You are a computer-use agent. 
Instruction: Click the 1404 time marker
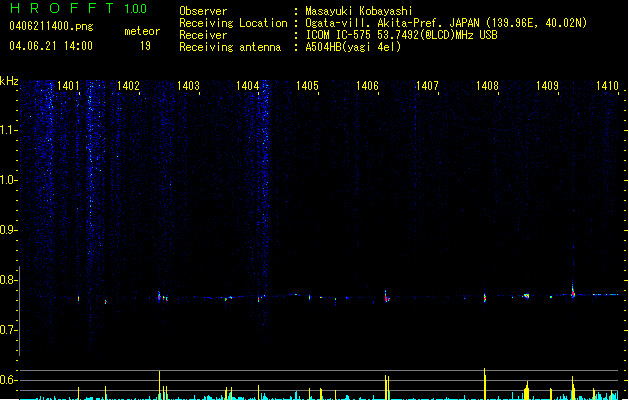pos(248,86)
